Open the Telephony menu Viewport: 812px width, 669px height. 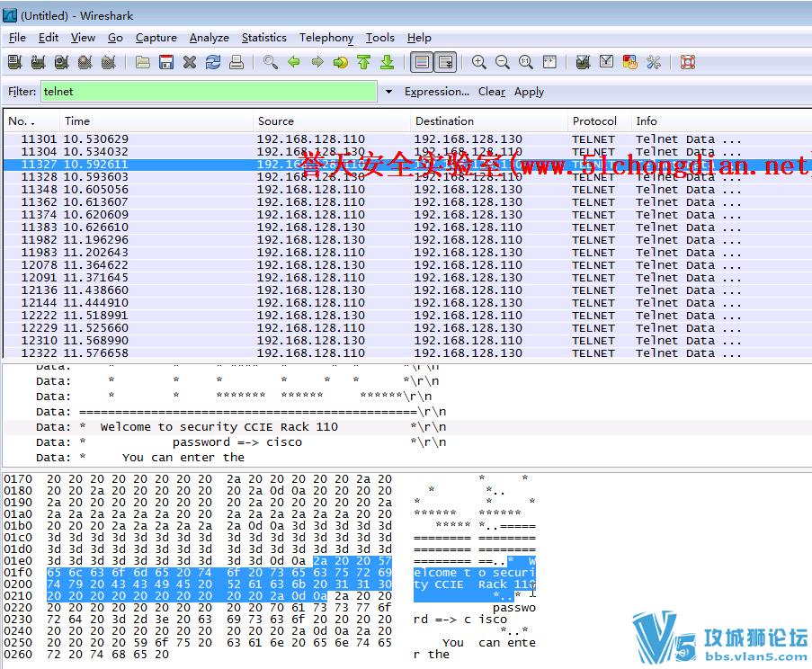(x=326, y=38)
